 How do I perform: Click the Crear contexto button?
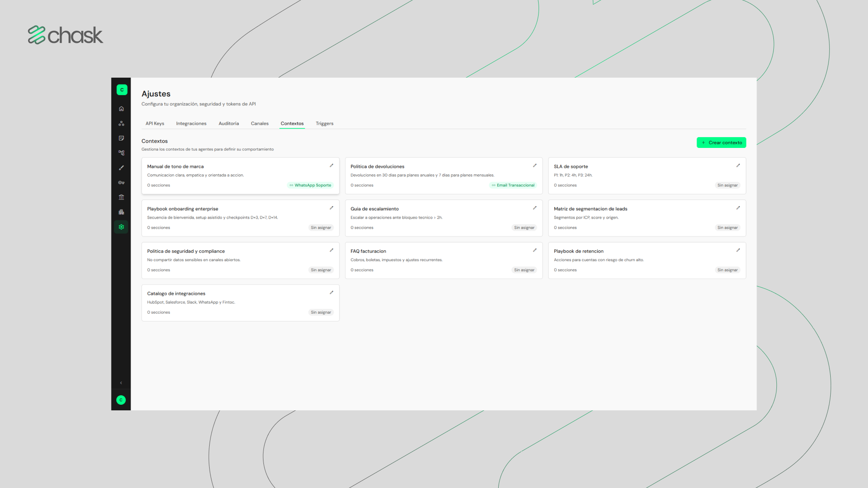point(721,143)
